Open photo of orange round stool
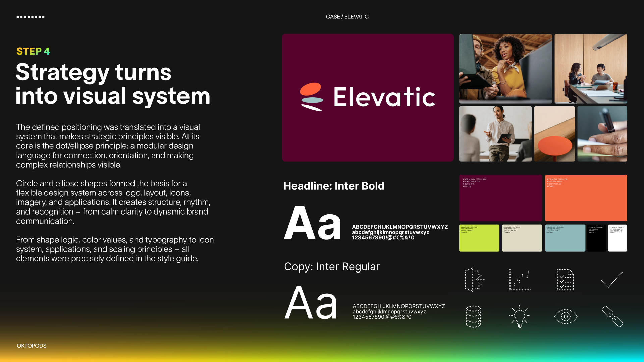 554,134
